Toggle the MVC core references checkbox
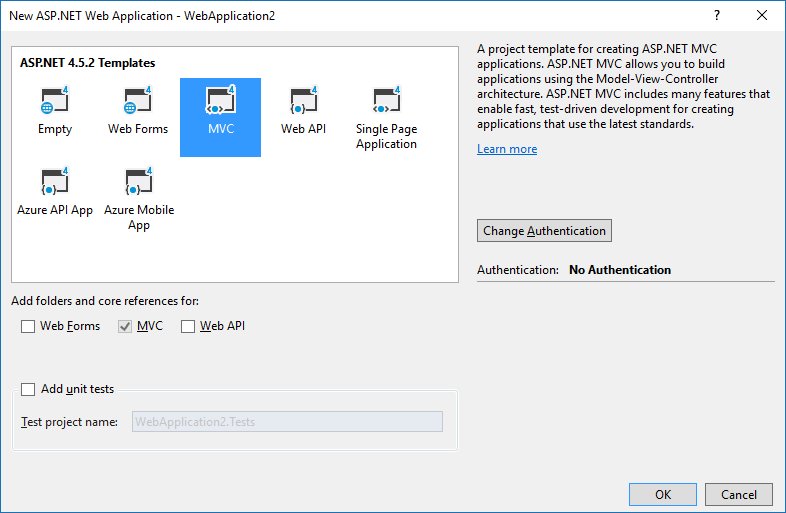The width and height of the screenshot is (786, 513). tap(125, 326)
